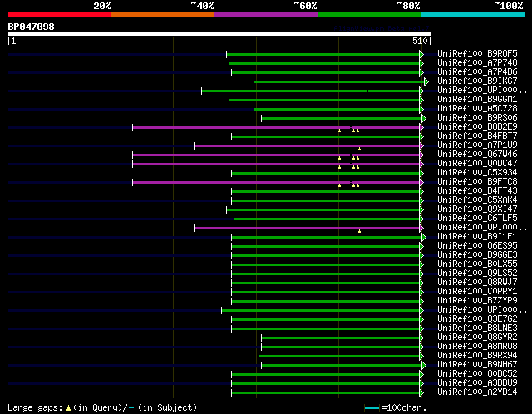Click the 20% legend label
The height and width of the screenshot is (414, 532).
(102, 6)
